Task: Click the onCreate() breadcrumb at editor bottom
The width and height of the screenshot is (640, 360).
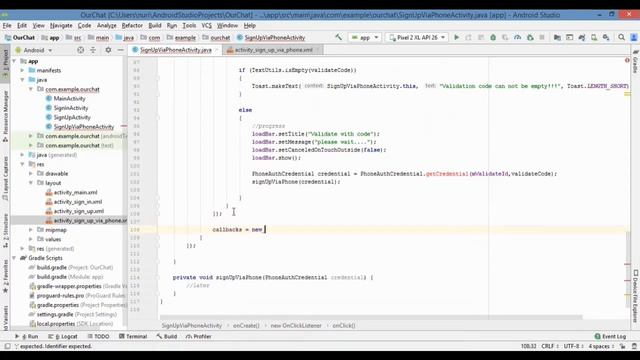Action: pos(246,325)
